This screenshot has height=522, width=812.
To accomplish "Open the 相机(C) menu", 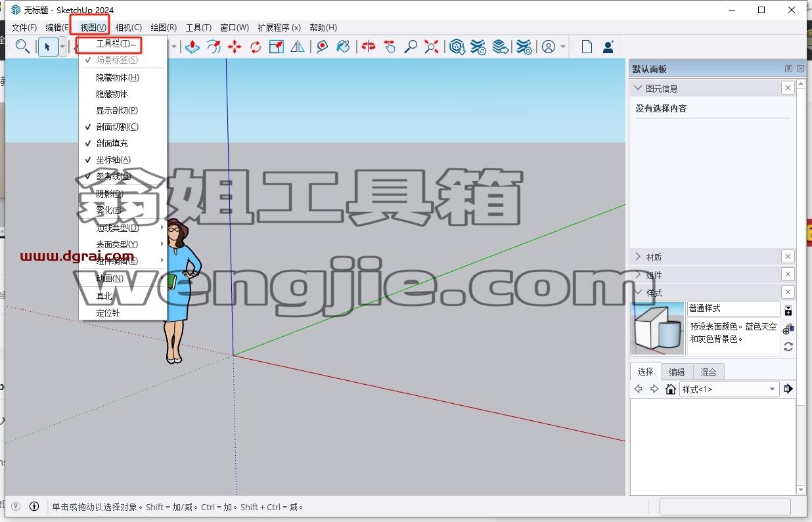I will coord(129,28).
